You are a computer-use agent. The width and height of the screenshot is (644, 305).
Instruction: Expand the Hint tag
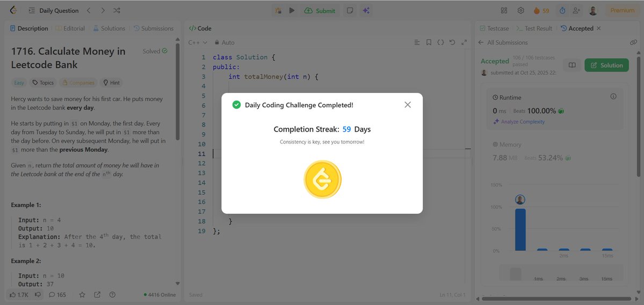coord(111,83)
